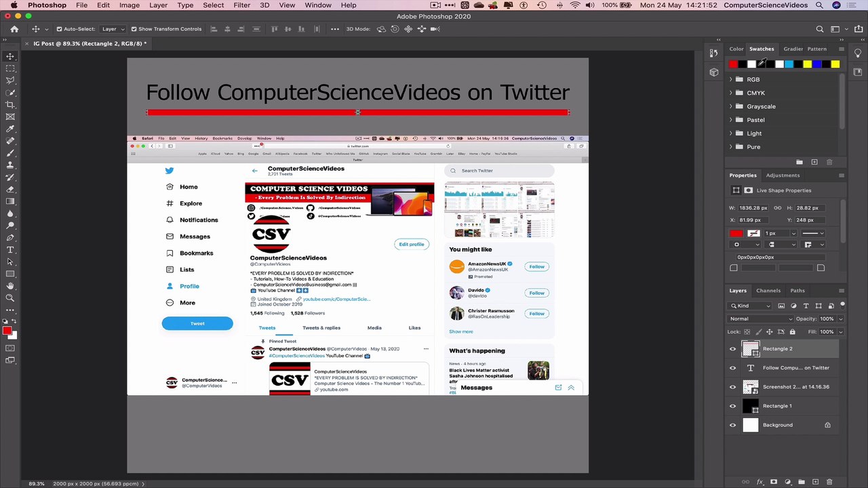The image size is (868, 488).
Task: Select the Horizontal Type tool
Action: tap(10, 250)
